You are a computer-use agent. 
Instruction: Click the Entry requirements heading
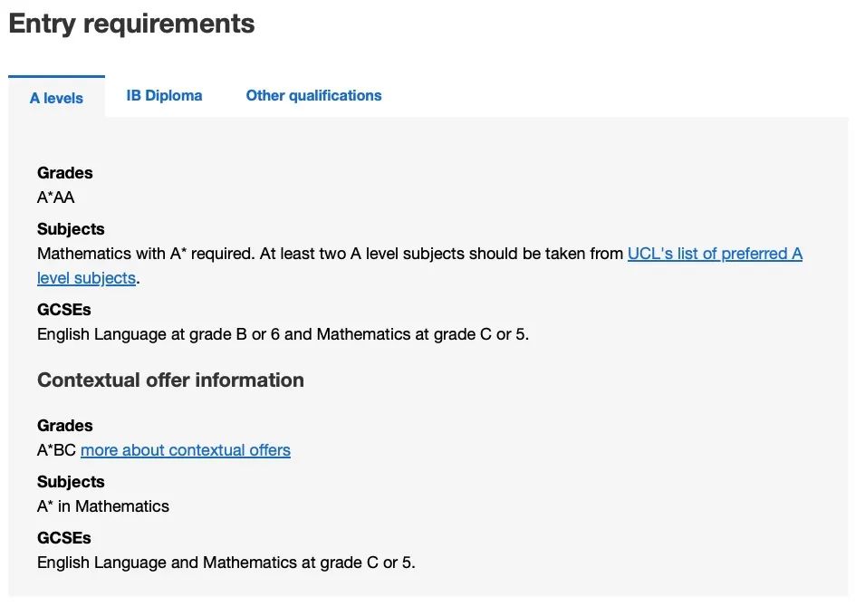click(131, 24)
